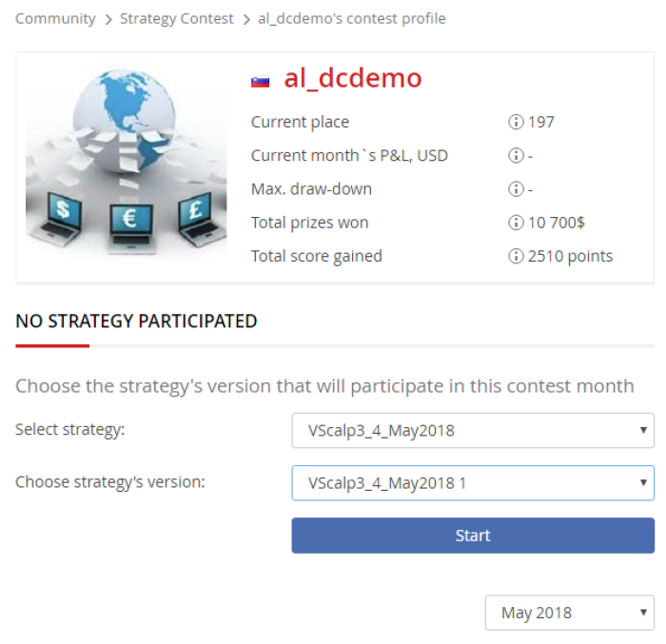Click al_dcdemo's contest profile breadcrumb
This screenshot has width=666, height=644.
click(352, 19)
